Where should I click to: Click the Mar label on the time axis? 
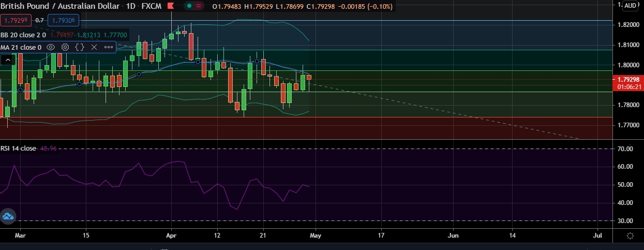pyautogui.click(x=20, y=236)
